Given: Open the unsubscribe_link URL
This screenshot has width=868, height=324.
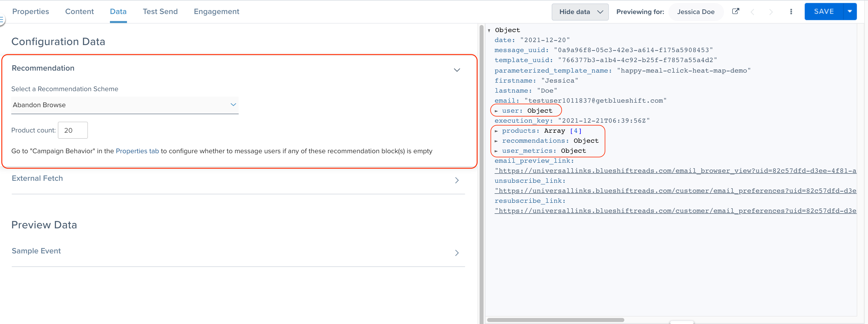Looking at the screenshot, I should [x=675, y=191].
